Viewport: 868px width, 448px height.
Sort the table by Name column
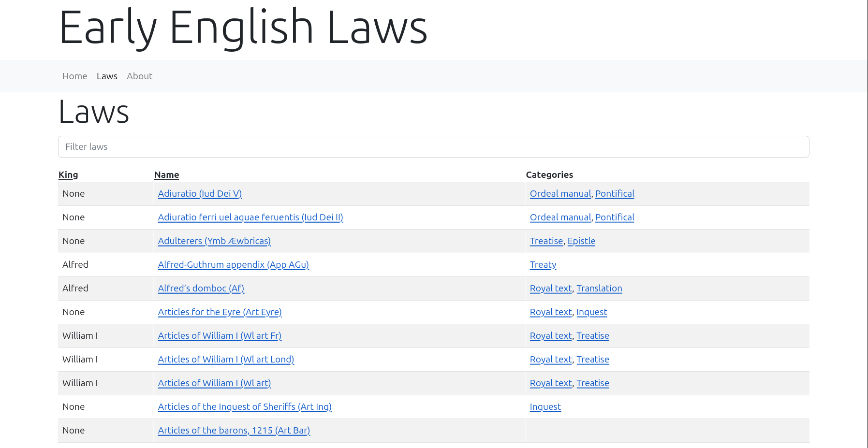pyautogui.click(x=166, y=175)
